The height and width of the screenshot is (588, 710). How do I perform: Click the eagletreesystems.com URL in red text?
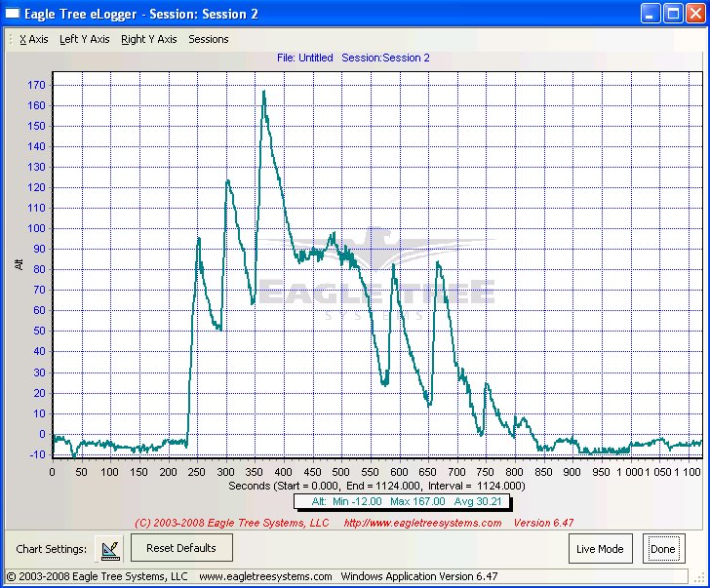point(422,523)
